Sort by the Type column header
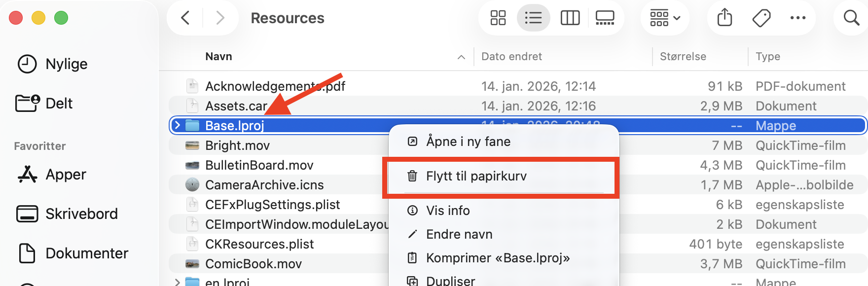868x286 pixels. click(x=768, y=57)
